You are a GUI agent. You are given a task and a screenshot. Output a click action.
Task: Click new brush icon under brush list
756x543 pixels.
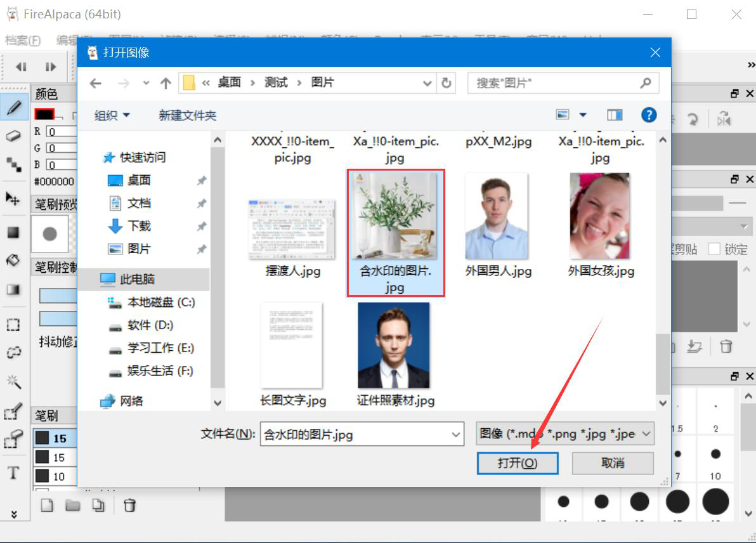click(47, 505)
